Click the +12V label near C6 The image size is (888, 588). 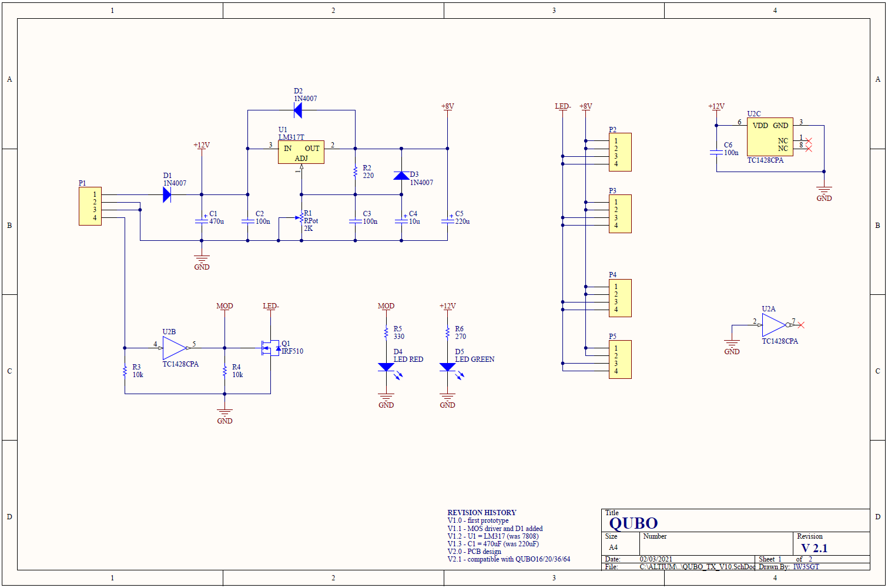716,106
